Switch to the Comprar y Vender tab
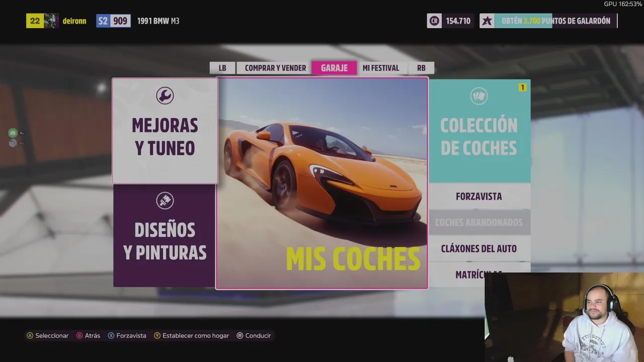 [x=275, y=68]
